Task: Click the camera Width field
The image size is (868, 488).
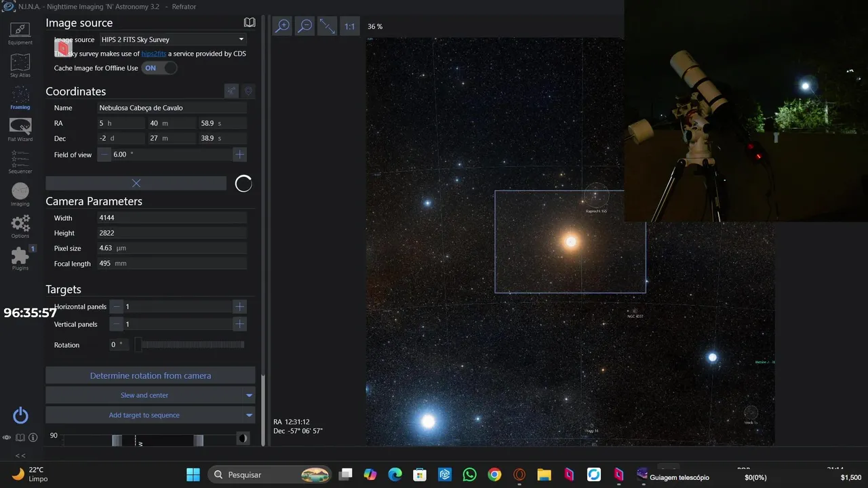Action: (x=172, y=218)
